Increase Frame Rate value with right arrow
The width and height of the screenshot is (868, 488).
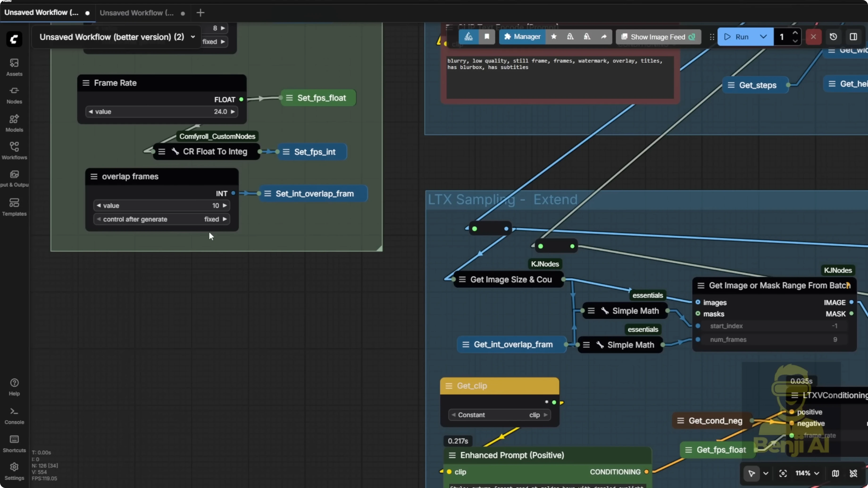(x=233, y=112)
